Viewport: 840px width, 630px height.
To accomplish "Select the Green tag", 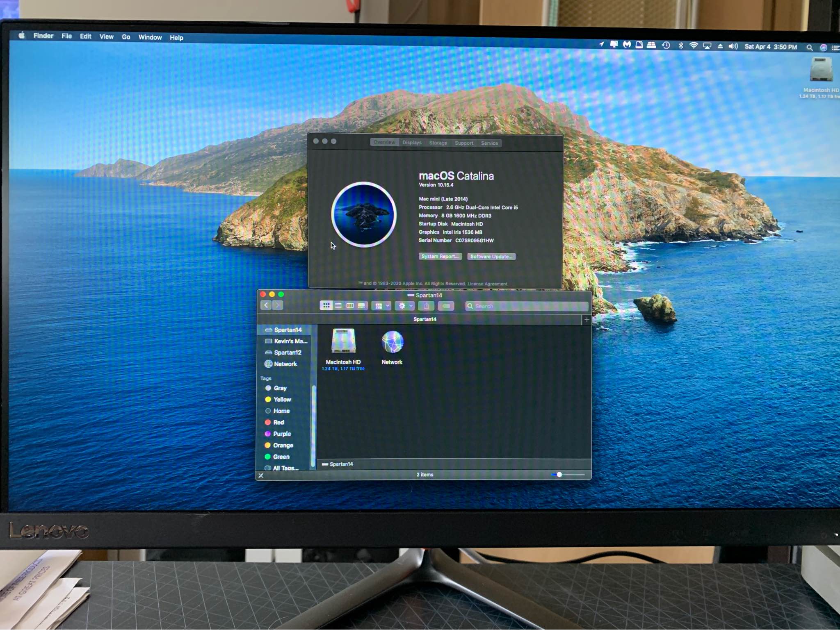I will point(277,457).
